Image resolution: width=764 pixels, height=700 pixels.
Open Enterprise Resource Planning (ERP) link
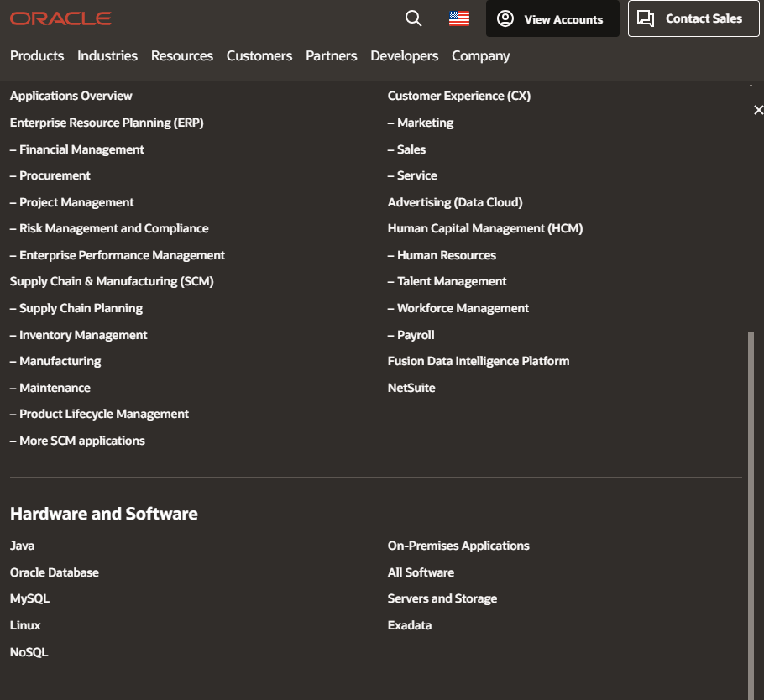click(x=107, y=123)
